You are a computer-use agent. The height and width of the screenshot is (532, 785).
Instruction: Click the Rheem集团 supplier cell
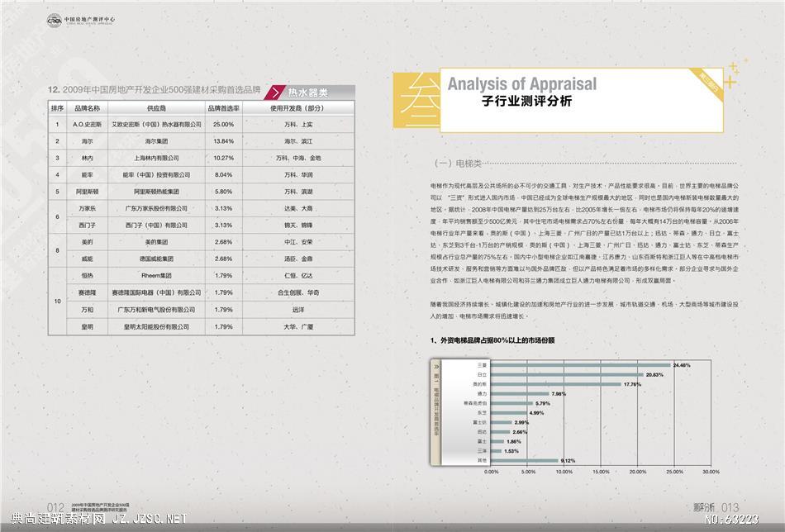tap(156, 275)
